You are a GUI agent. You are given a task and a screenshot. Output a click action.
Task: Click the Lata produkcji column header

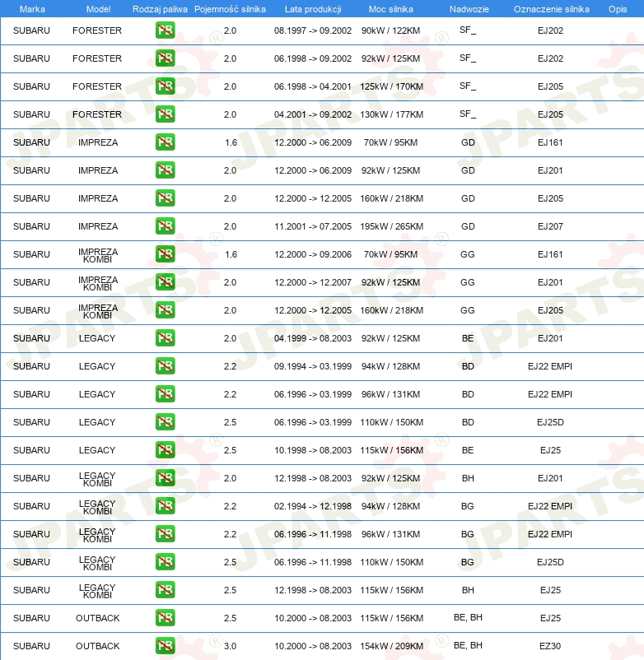click(313, 9)
